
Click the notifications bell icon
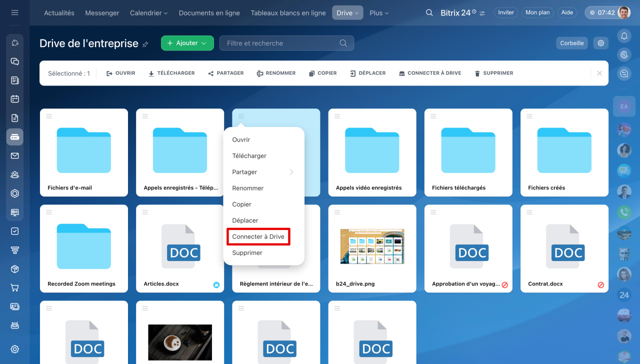point(624,36)
